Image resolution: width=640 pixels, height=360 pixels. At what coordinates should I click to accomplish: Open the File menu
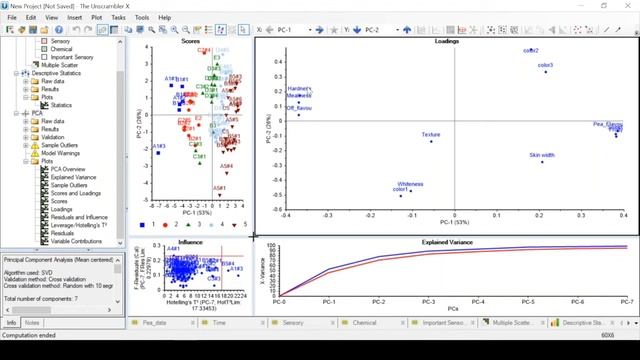click(12, 18)
